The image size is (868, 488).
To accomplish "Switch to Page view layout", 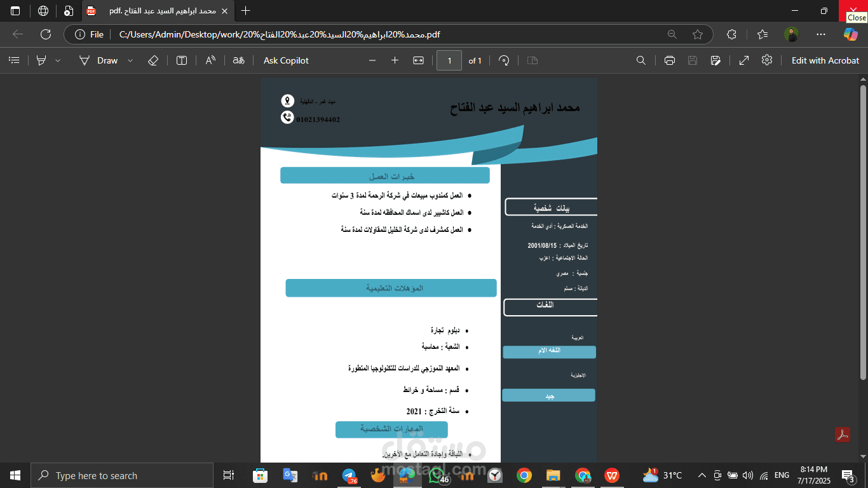I will click(x=532, y=60).
